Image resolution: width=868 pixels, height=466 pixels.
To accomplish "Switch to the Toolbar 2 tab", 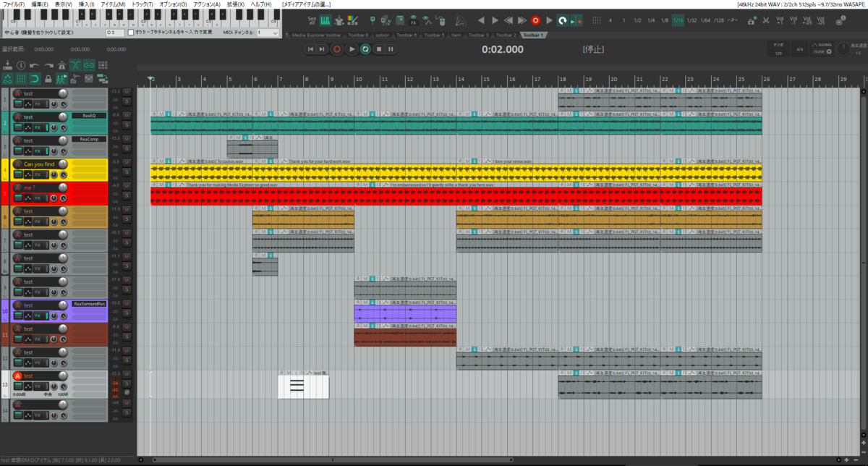I will point(506,35).
